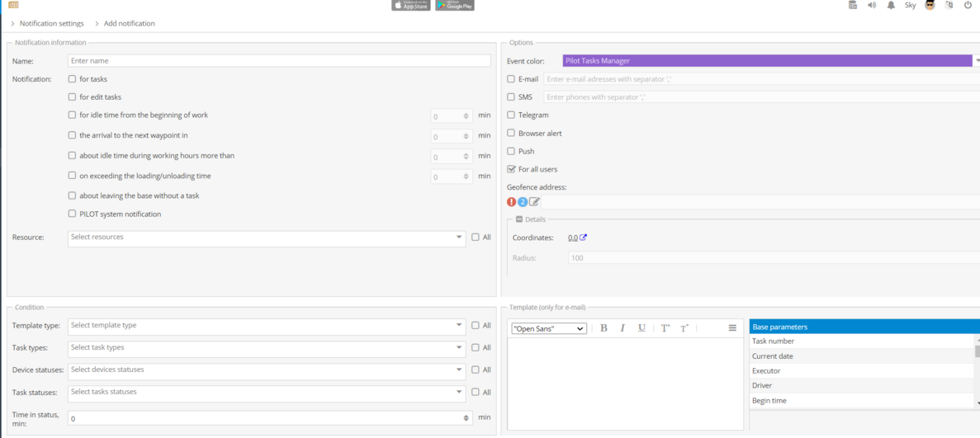Click the 0,0 coordinates link
The height and width of the screenshot is (438, 980).
coord(572,238)
